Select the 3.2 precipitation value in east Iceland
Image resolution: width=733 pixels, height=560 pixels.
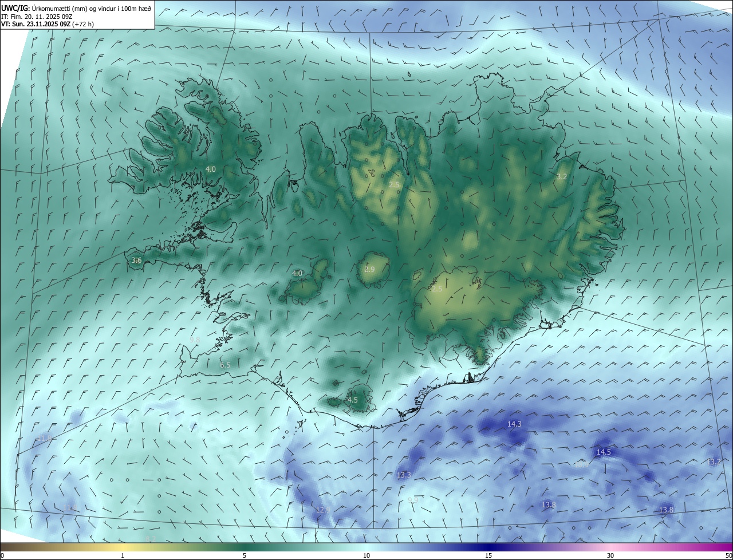click(x=562, y=177)
